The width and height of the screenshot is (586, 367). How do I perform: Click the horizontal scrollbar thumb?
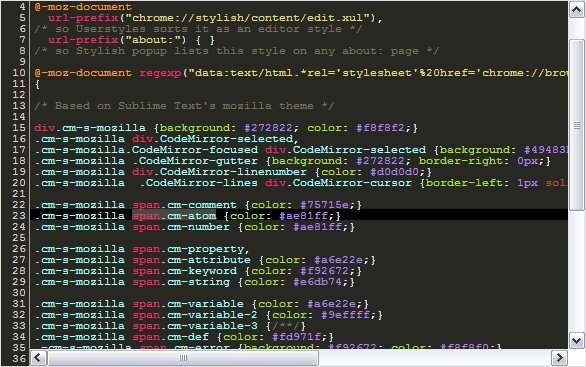click(x=183, y=358)
